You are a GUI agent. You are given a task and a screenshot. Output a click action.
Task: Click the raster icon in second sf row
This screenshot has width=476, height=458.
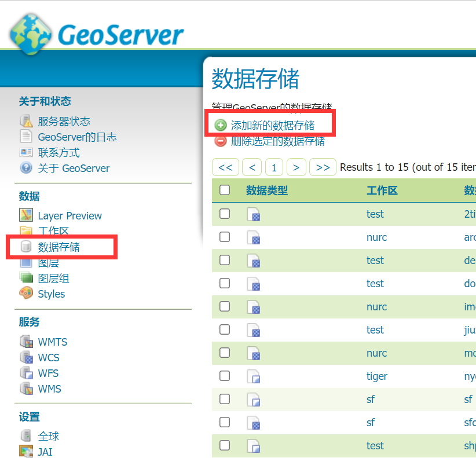(x=254, y=423)
